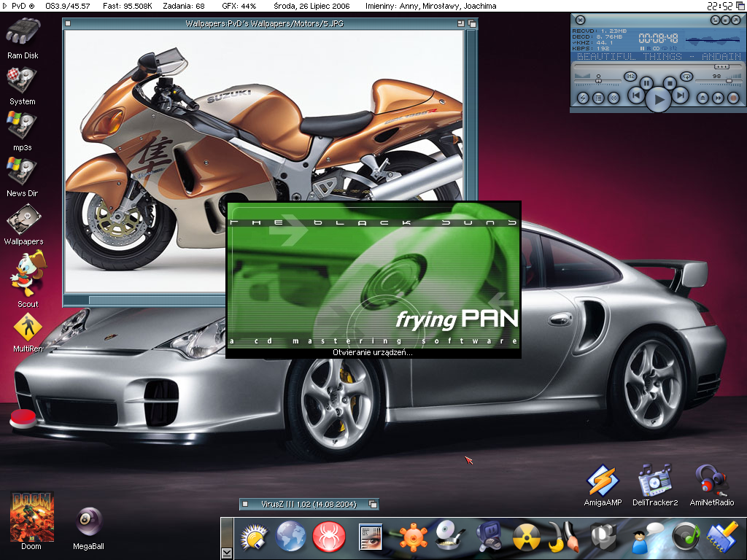Toggle the repeat loop button in player
This screenshot has width=747, height=560.
(x=686, y=76)
